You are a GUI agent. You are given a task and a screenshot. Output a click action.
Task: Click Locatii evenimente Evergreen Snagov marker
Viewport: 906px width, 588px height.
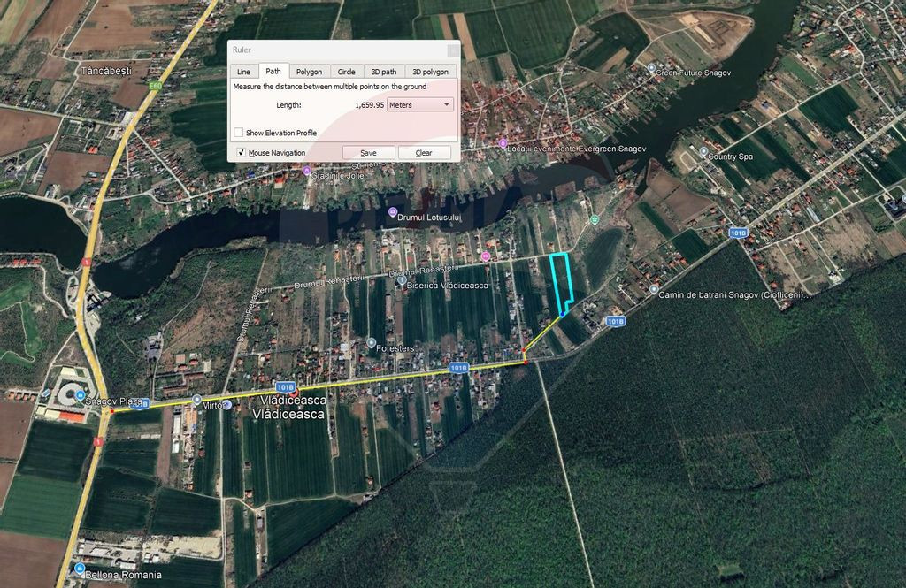[x=503, y=143]
